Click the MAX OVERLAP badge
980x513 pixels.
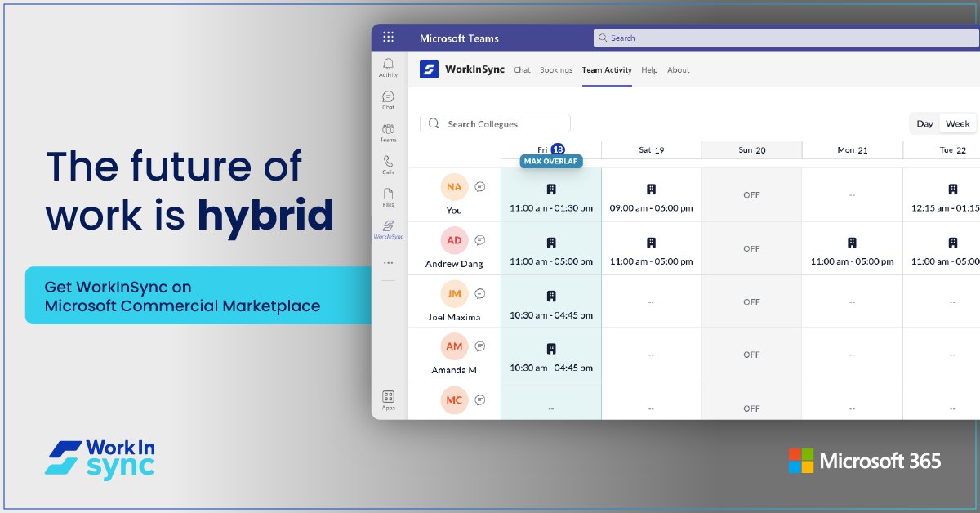click(551, 161)
